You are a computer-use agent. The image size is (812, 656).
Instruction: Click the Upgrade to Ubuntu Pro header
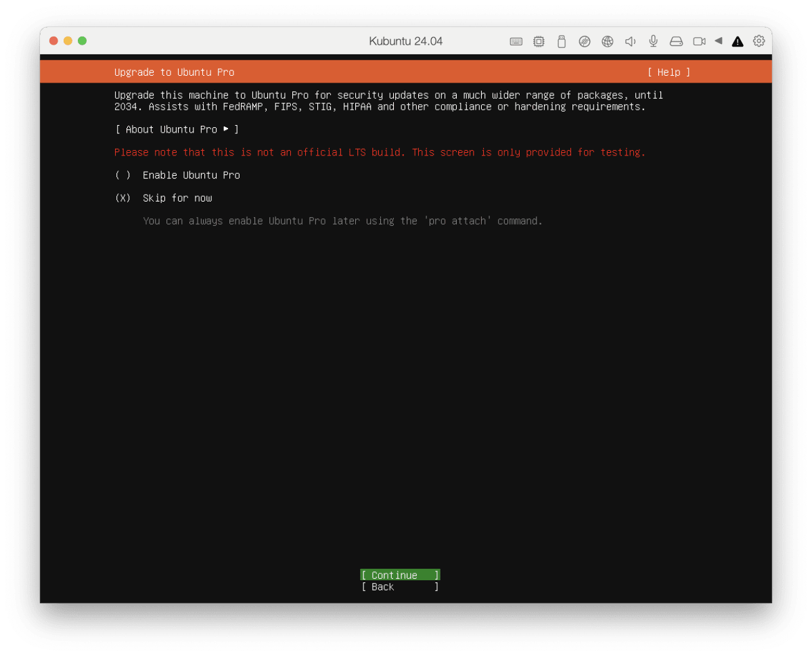[175, 72]
